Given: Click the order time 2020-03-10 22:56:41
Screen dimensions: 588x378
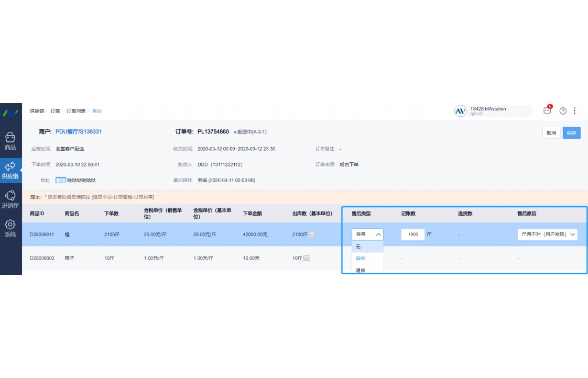Looking at the screenshot, I should [78, 164].
